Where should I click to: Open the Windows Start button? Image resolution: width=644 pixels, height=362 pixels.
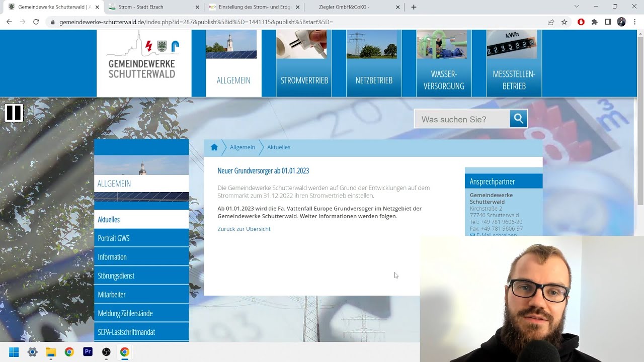(14, 352)
